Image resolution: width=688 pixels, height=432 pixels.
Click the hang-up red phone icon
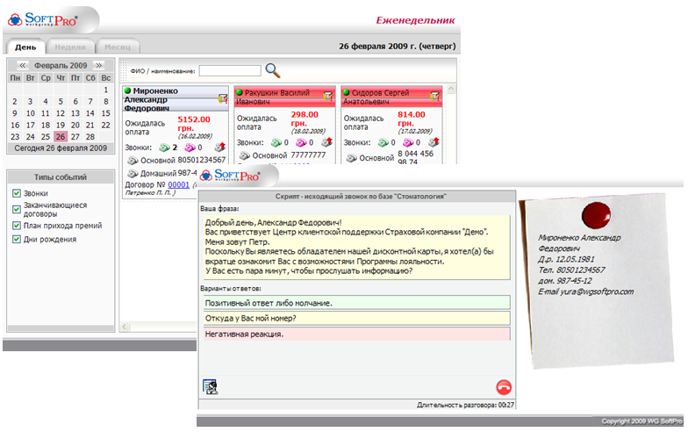(x=502, y=388)
